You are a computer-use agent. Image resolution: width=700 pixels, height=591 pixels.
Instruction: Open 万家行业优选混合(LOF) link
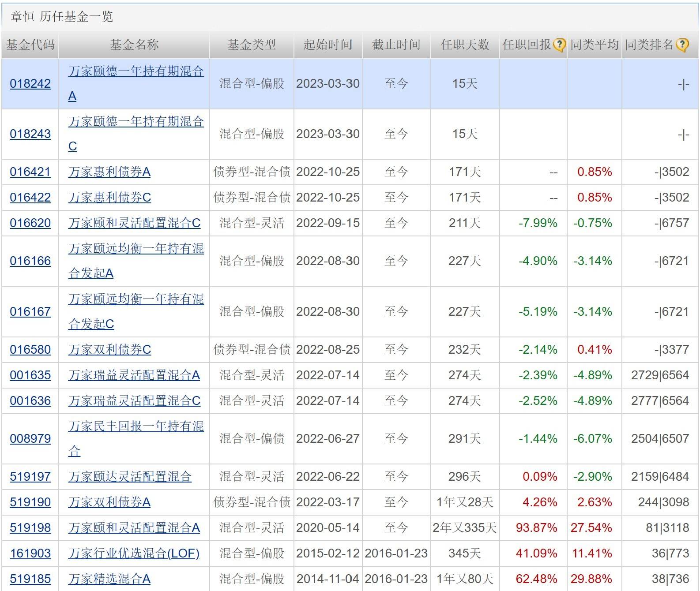pyautogui.click(x=134, y=554)
